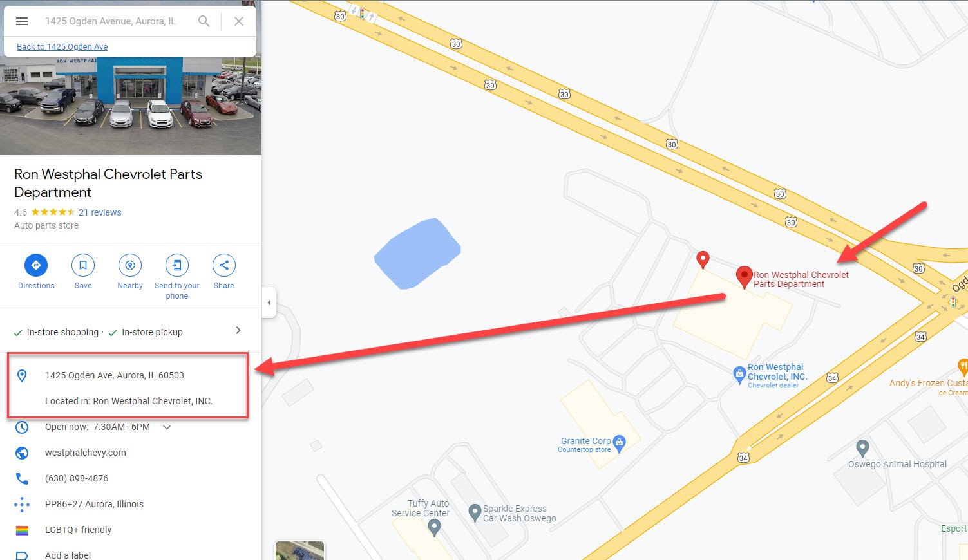Open the hamburger menu in search bar
The image size is (968, 560).
click(22, 21)
